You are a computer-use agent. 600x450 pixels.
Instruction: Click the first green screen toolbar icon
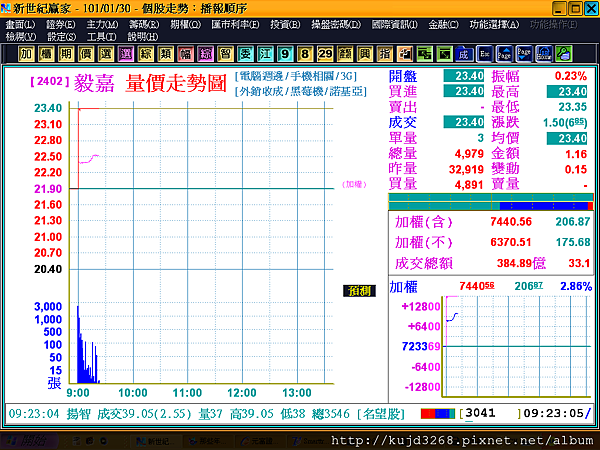click(424, 54)
